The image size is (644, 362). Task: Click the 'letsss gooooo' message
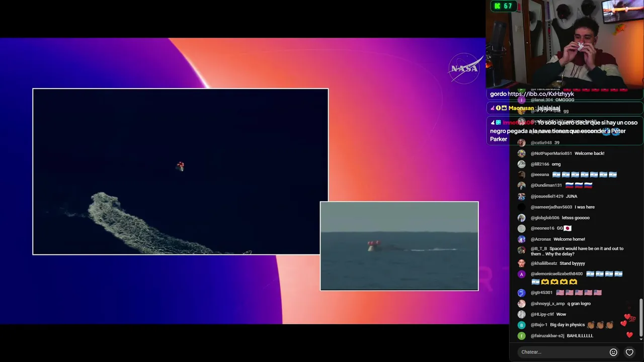(x=576, y=218)
